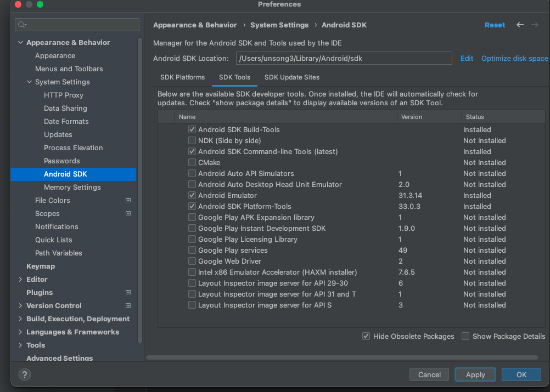Click the Version column header

[x=429, y=117]
